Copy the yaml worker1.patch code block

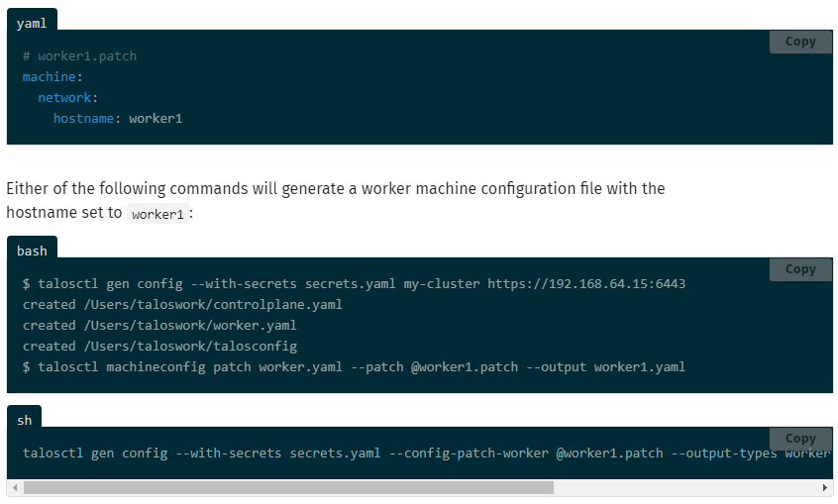coord(800,42)
